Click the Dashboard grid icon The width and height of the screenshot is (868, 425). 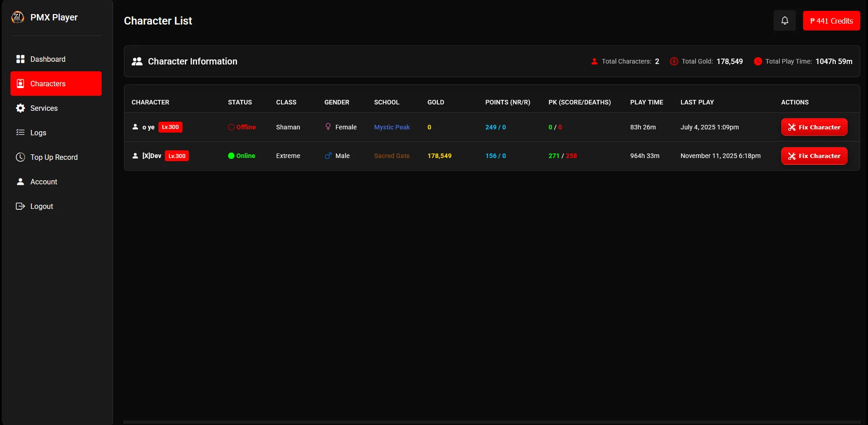(x=20, y=59)
